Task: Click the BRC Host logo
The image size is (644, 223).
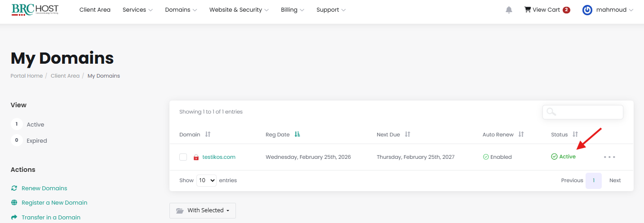Action: coord(35,10)
